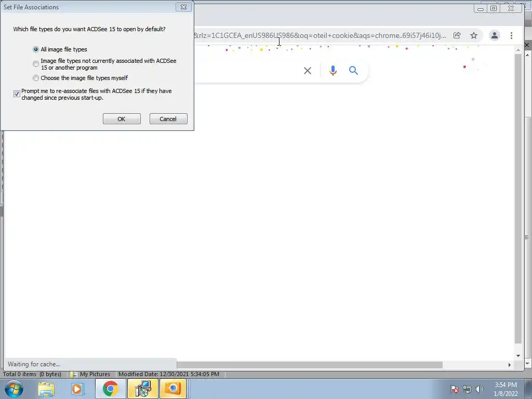This screenshot has height=399, width=532.
Task: Close the Chrome window
Action: coord(511,8)
